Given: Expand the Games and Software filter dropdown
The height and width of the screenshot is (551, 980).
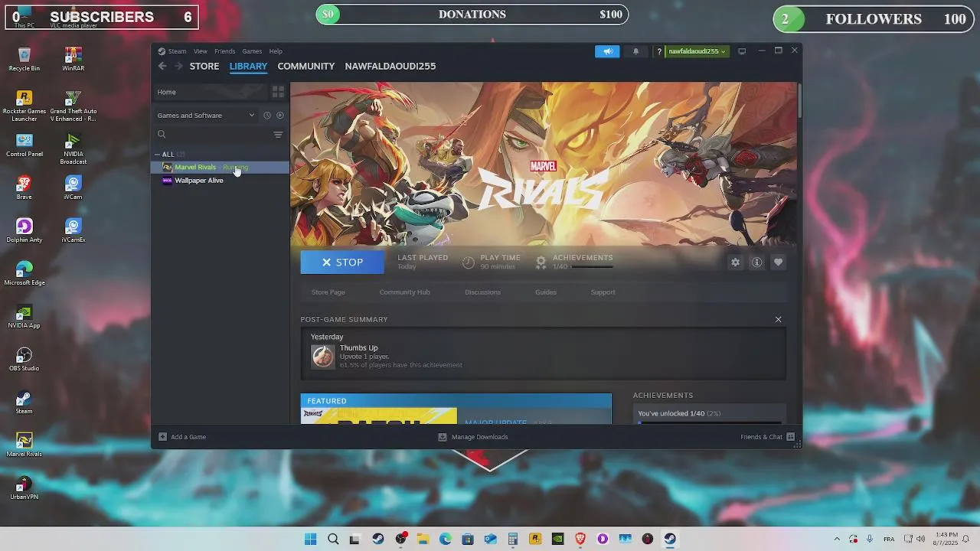Looking at the screenshot, I should (206, 116).
